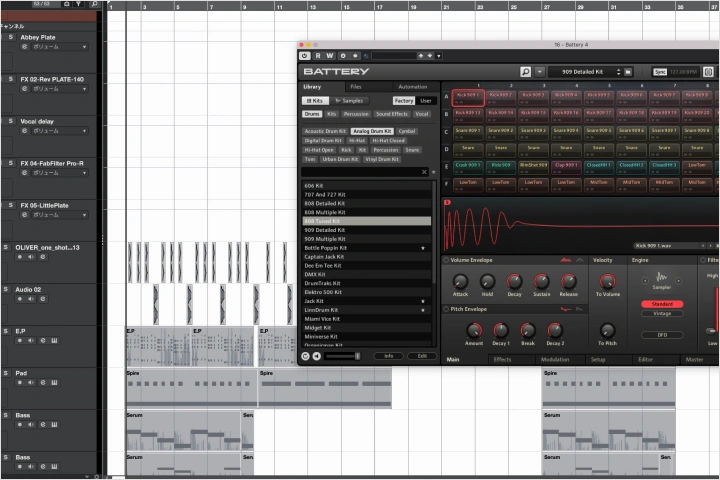Switch to the Library tab
The height and width of the screenshot is (480, 720).
(x=312, y=87)
